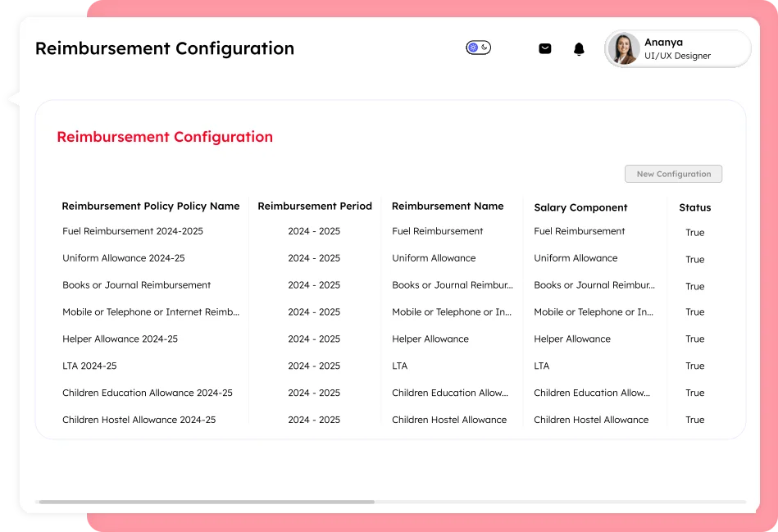Screen dimensions: 778x532
Task: Click Ananya's profile avatar photo
Action: tap(624, 49)
